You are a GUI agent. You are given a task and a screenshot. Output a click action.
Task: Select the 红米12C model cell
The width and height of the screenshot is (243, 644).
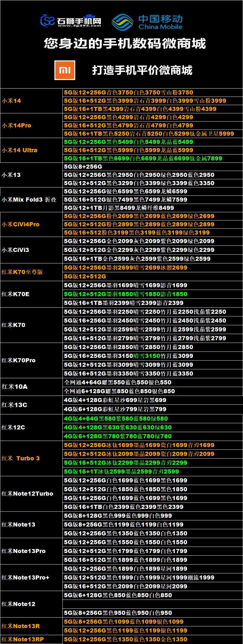click(32, 427)
